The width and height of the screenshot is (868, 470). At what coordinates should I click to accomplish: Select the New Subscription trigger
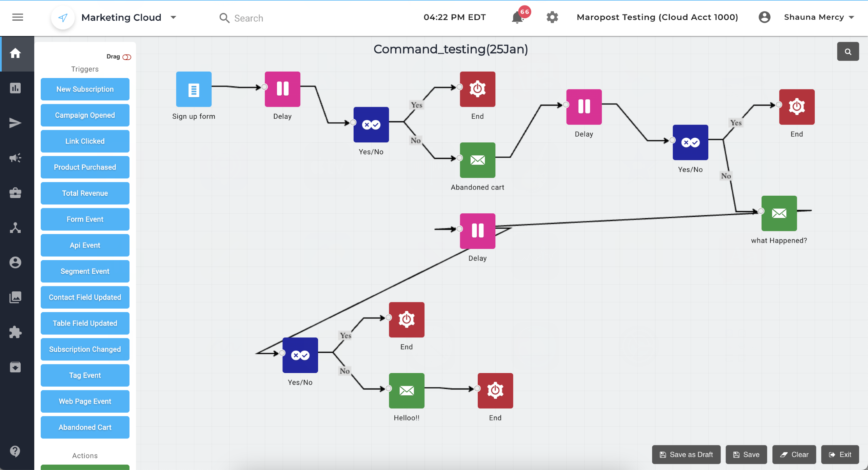(85, 89)
